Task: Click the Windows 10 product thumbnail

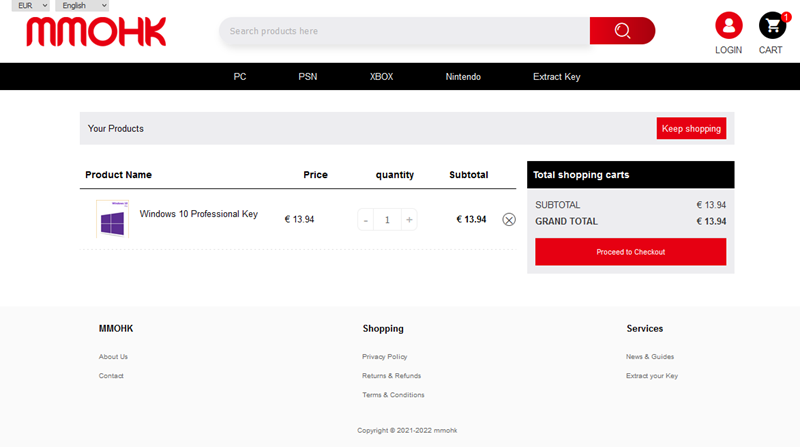Action: [x=112, y=219]
